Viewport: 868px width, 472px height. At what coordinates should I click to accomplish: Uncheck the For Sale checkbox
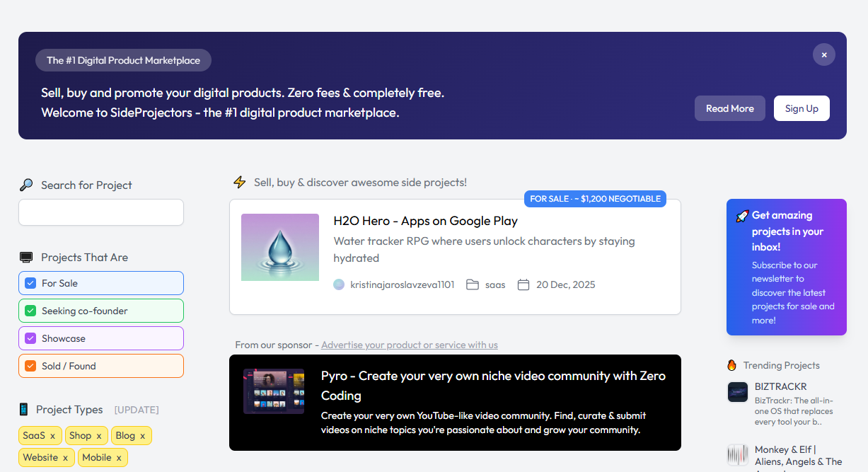[30, 283]
